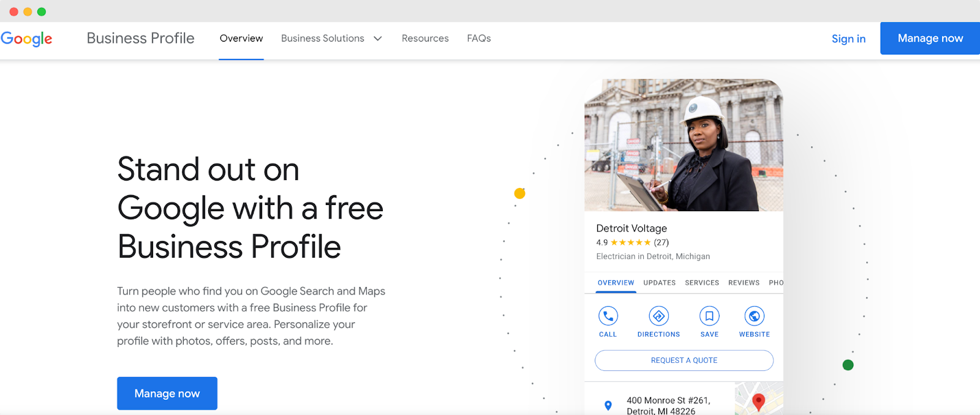Click the REQUEST A QUOTE button
The width and height of the screenshot is (980, 415).
coord(684,361)
